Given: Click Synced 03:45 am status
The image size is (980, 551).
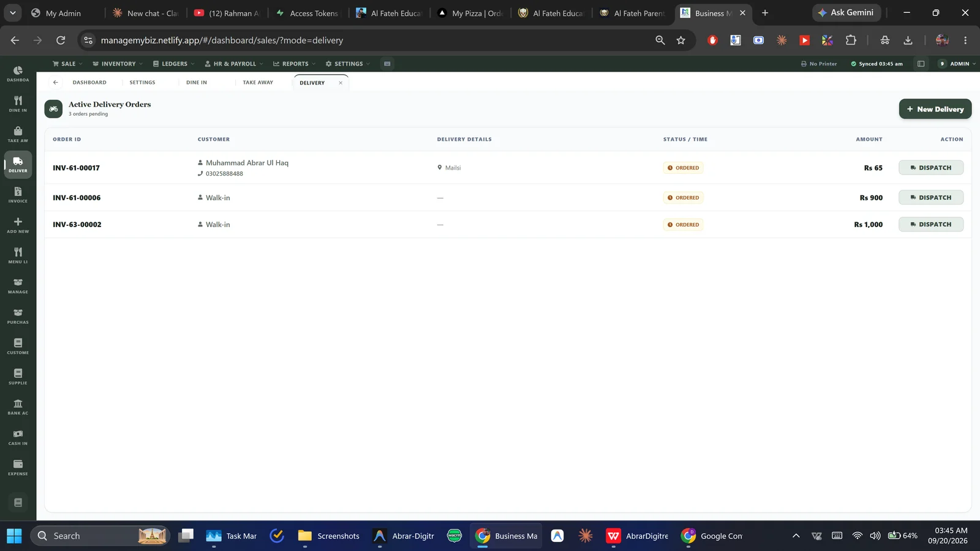Looking at the screenshot, I should click(876, 64).
